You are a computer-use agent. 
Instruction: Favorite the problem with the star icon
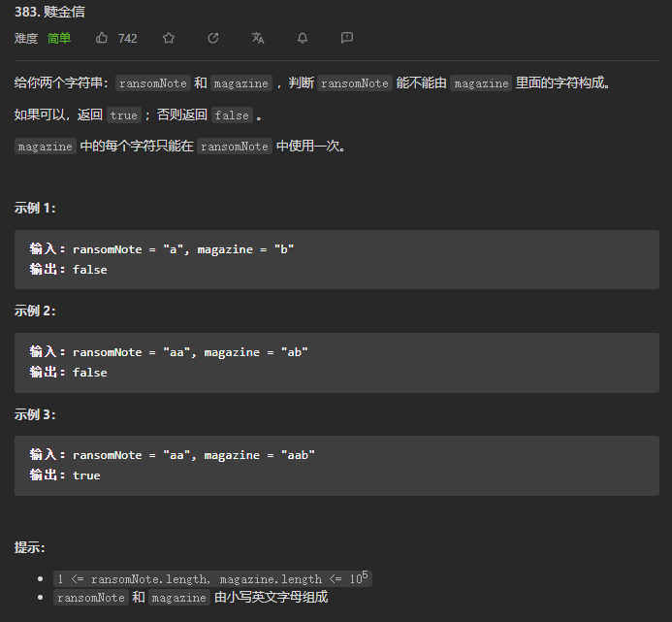coord(169,38)
